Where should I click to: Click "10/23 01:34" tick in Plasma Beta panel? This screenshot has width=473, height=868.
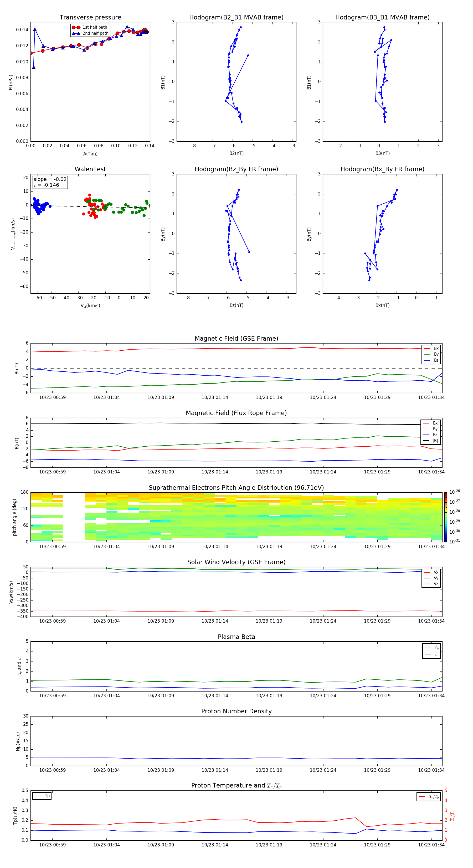click(431, 696)
